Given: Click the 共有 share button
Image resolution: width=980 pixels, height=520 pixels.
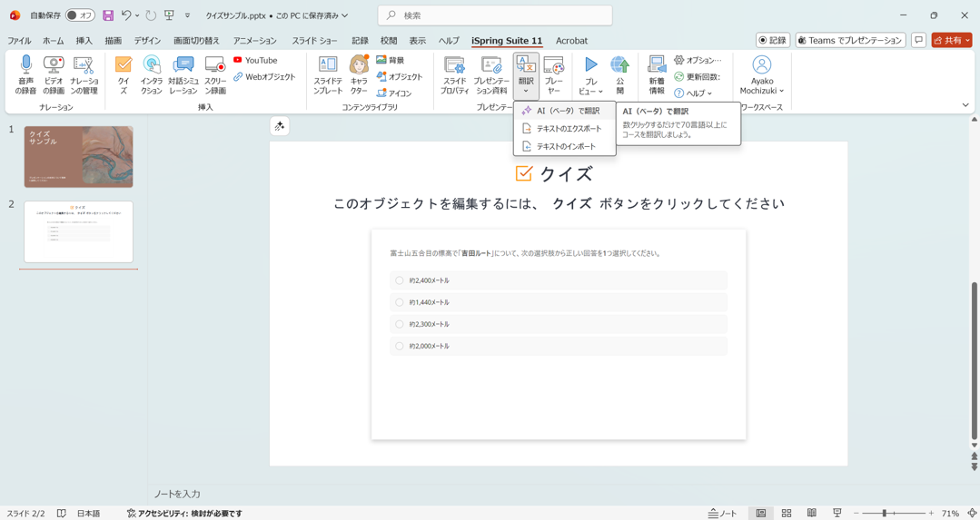Looking at the screenshot, I should (951, 40).
